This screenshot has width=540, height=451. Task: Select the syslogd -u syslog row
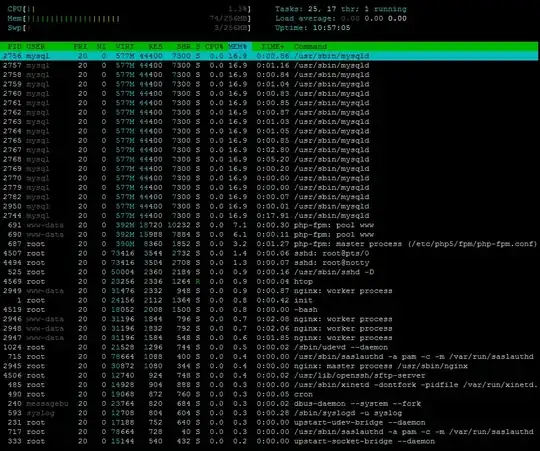point(269,413)
